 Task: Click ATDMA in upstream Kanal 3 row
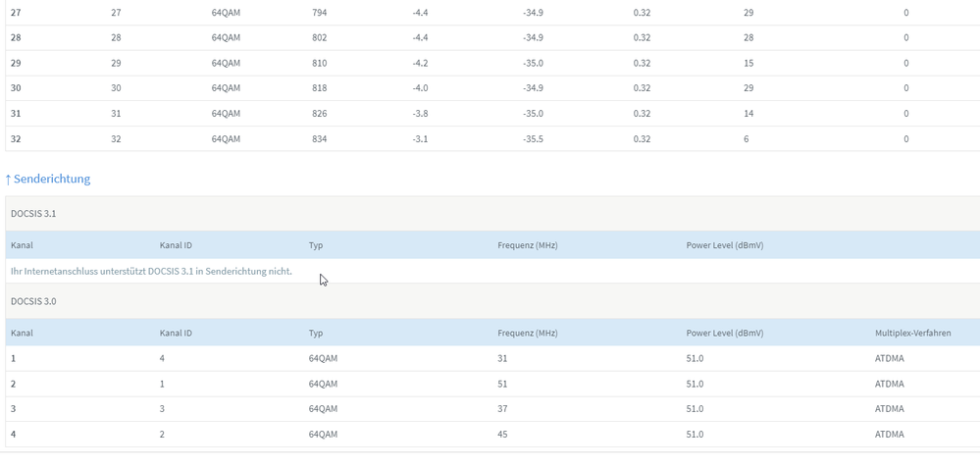coord(890,409)
